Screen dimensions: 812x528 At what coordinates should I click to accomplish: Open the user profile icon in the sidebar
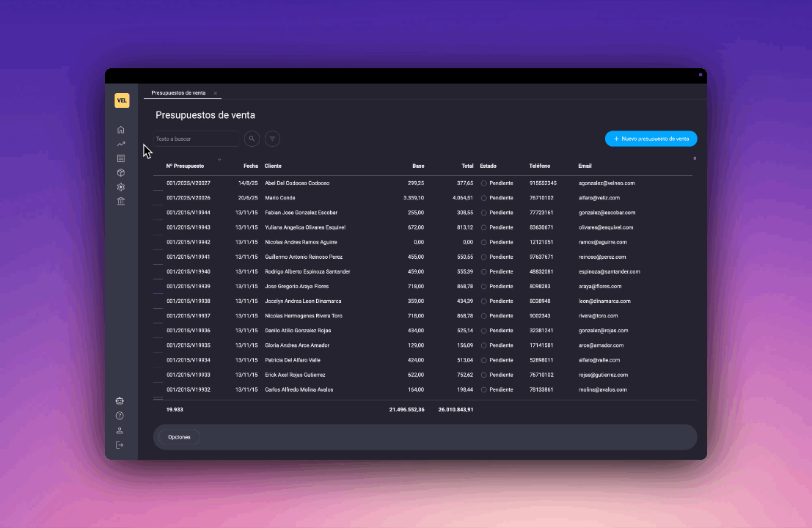pyautogui.click(x=120, y=430)
